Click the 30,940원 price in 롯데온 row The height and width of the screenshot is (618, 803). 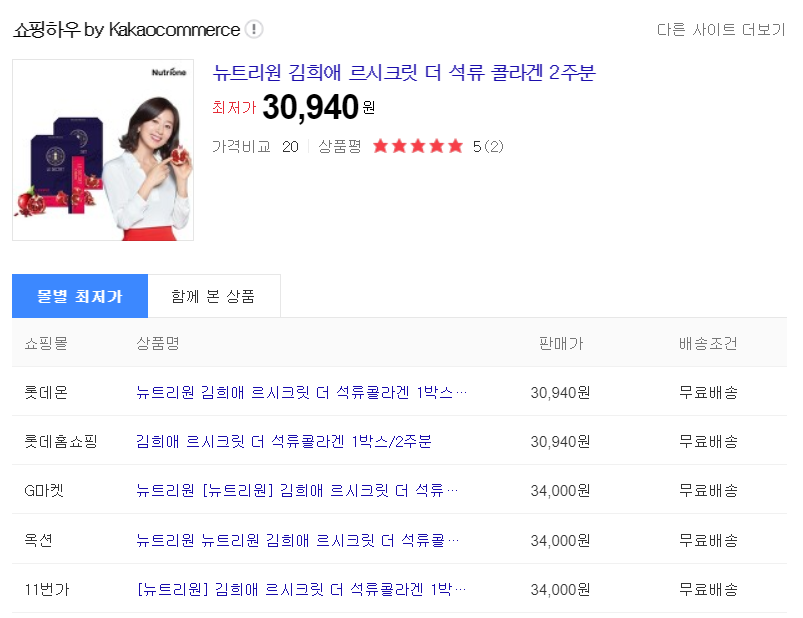tap(560, 393)
